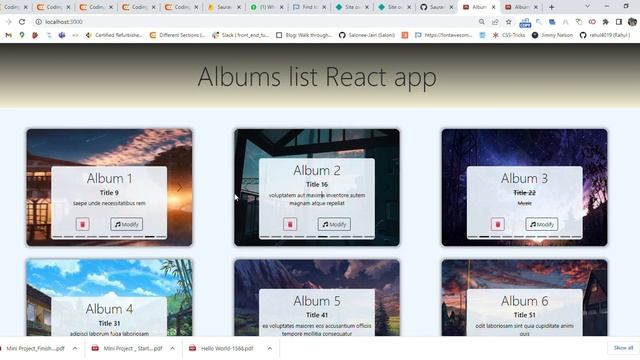Image resolution: width=640 pixels, height=360 pixels.
Task: Toggle the browser side panel icon
Action: [x=619, y=22]
